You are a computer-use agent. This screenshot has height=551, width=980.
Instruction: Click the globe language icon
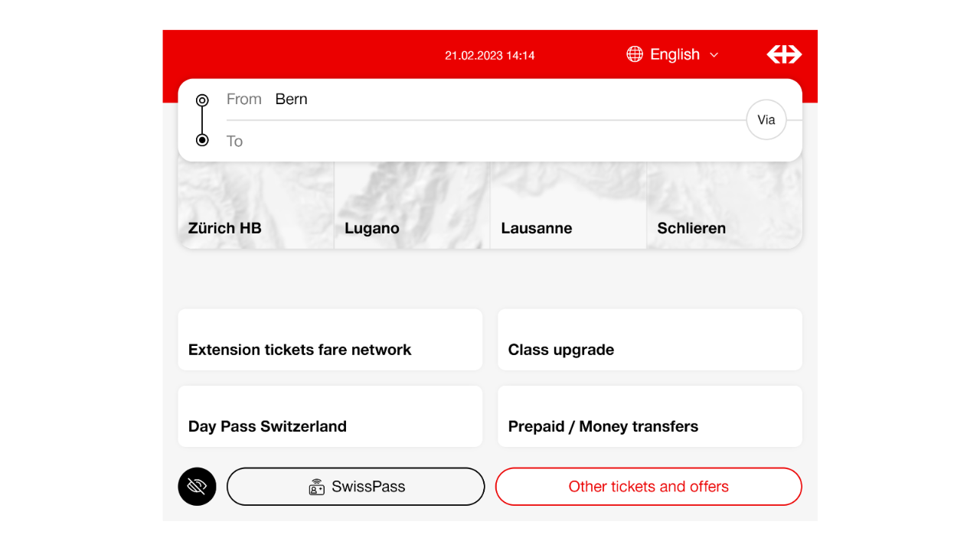[x=635, y=54]
